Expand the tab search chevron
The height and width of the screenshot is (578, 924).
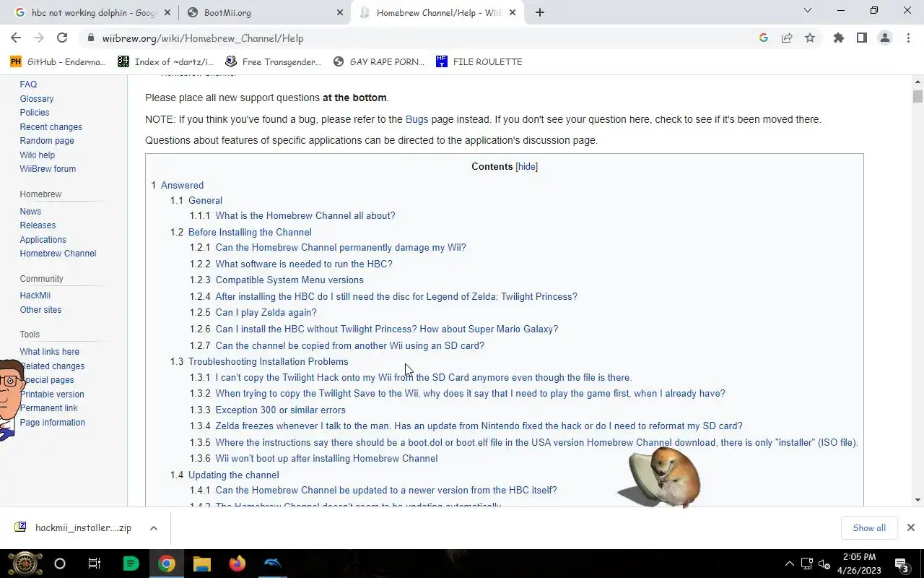[x=808, y=11]
